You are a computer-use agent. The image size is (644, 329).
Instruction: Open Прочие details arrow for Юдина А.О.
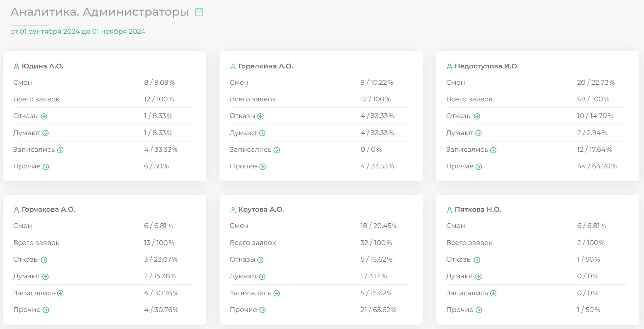coord(46,167)
